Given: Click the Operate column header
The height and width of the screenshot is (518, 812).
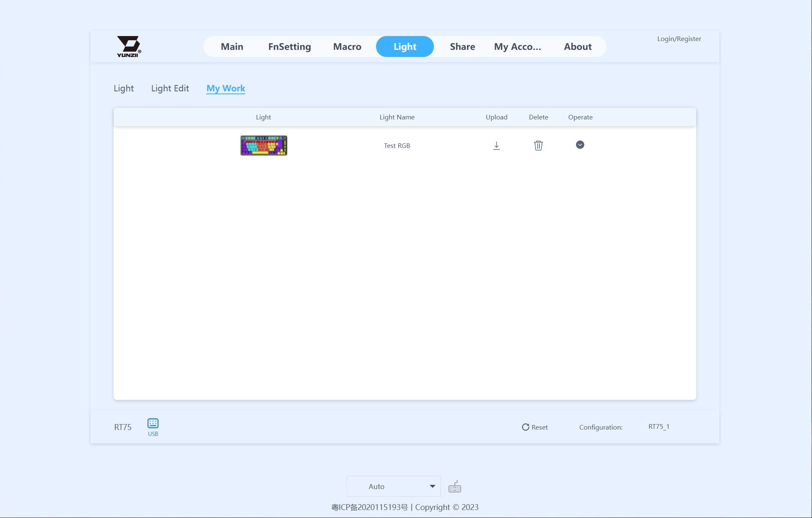Looking at the screenshot, I should tap(580, 117).
